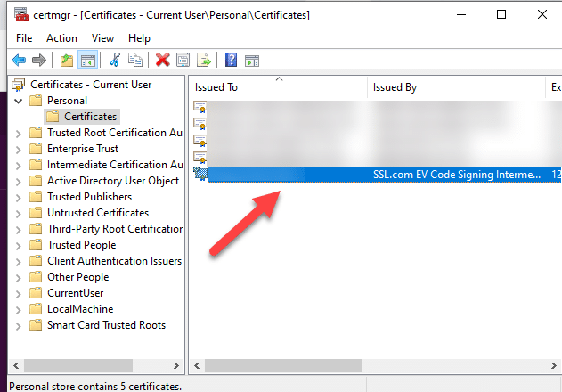Expand the Enterprise Trust node
The image size is (562, 392).
coord(20,149)
